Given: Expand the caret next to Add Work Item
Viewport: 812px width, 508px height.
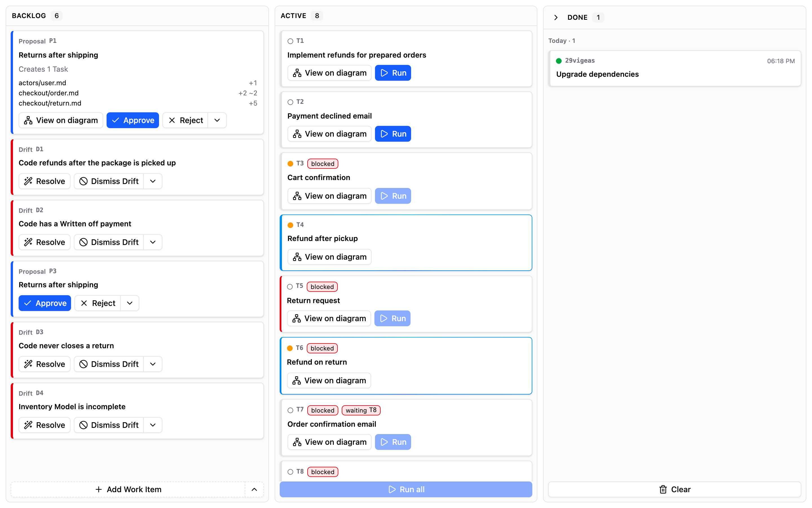Looking at the screenshot, I should (254, 489).
